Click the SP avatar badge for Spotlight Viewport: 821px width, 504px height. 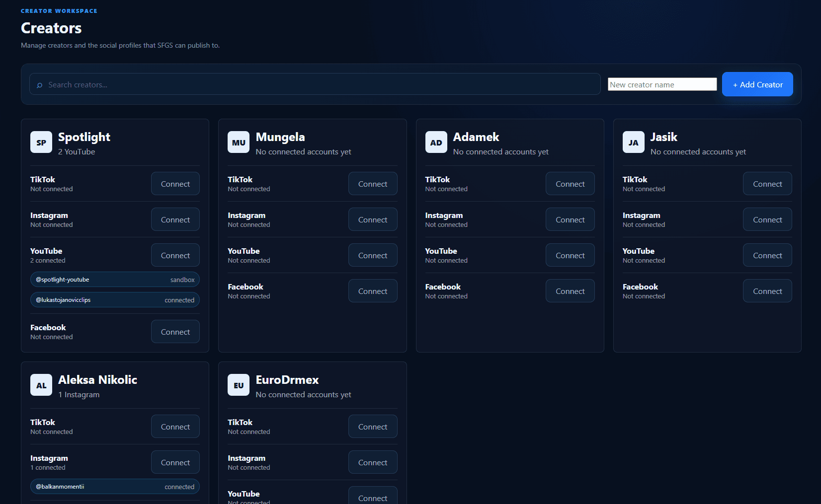pyautogui.click(x=41, y=142)
